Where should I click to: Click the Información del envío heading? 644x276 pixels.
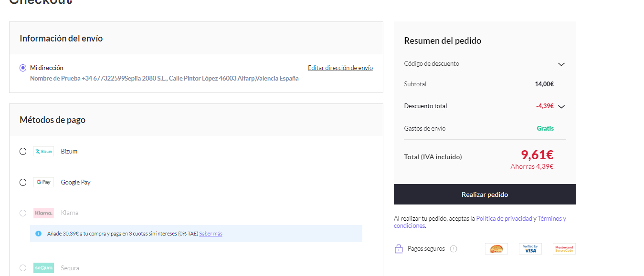pyautogui.click(x=61, y=39)
